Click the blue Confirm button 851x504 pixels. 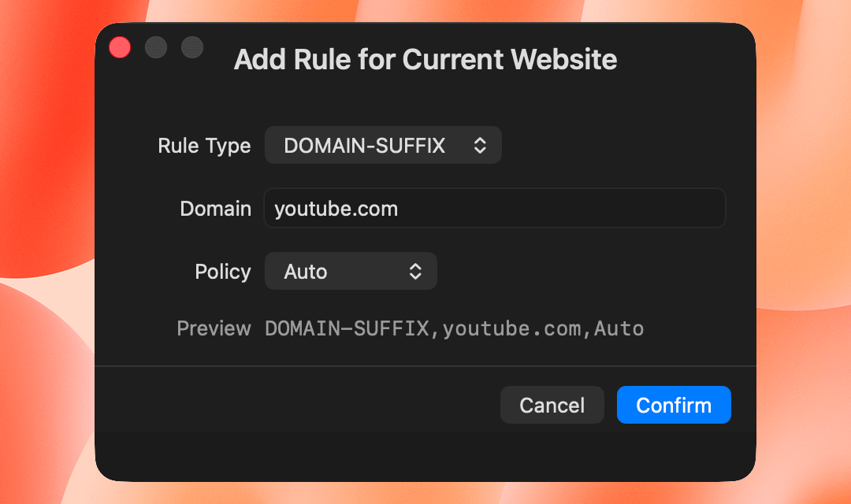[674, 405]
